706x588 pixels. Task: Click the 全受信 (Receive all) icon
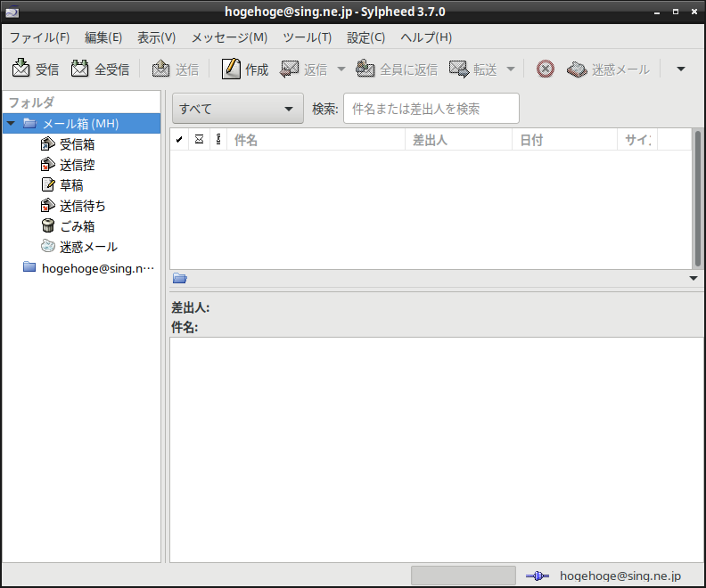coord(79,69)
